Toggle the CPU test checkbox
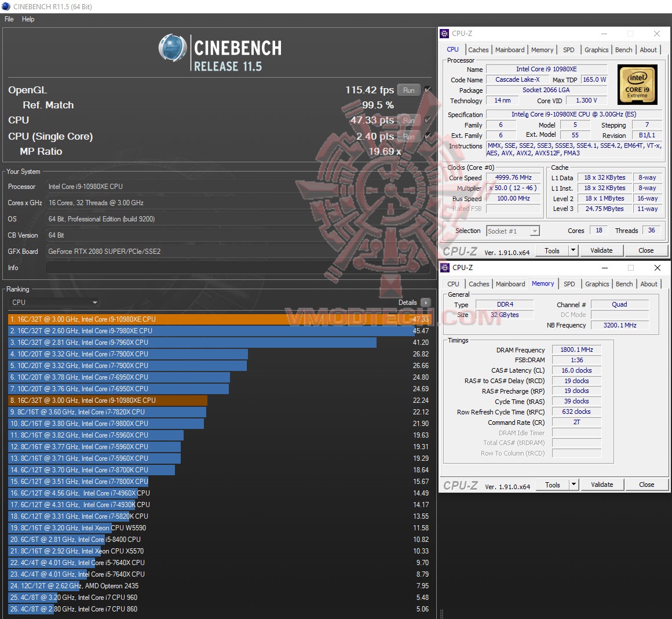Viewport: 672px width, 619px height. (428, 120)
